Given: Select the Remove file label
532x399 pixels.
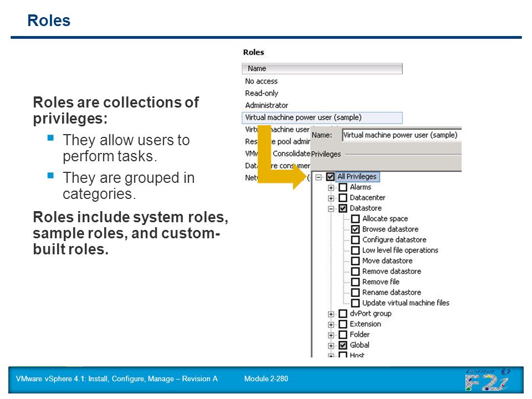Looking at the screenshot, I should click(x=381, y=282).
